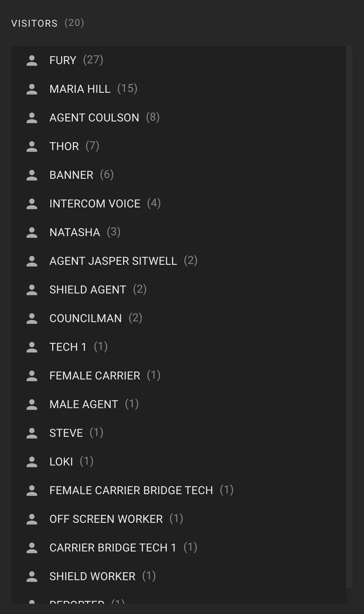Open FEMALE CARRIER visitor entry
This screenshot has height=614, width=364.
point(178,376)
